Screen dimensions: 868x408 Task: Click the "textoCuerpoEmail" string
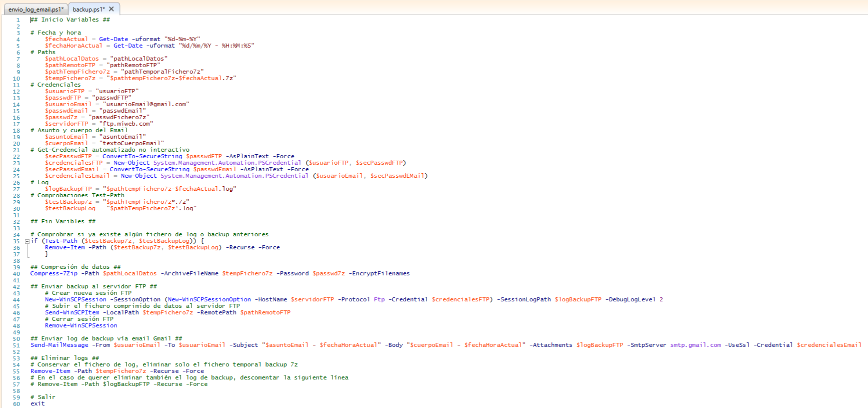pyautogui.click(x=131, y=144)
